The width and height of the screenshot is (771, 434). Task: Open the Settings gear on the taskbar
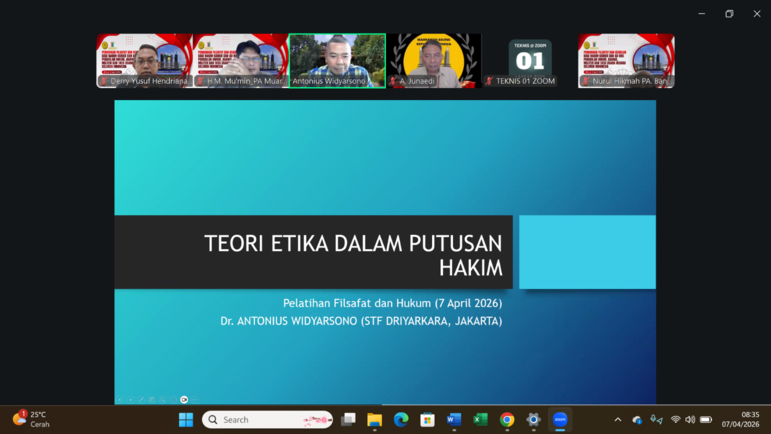534,420
